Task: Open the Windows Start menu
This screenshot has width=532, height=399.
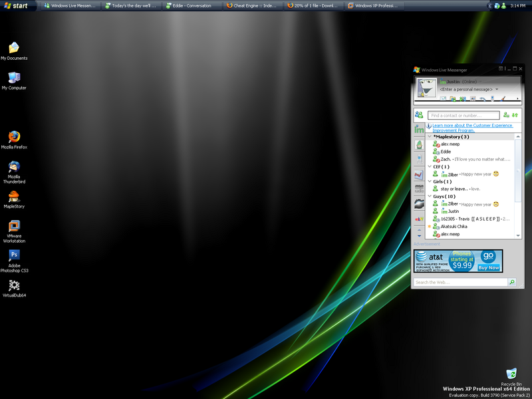Action: point(16,5)
